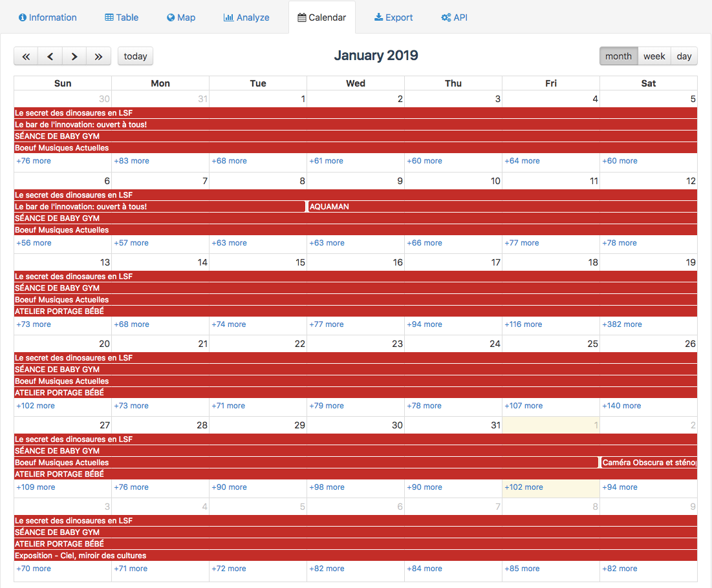Image resolution: width=712 pixels, height=588 pixels.
Task: Advance to next month using right chevron
Action: pos(74,56)
